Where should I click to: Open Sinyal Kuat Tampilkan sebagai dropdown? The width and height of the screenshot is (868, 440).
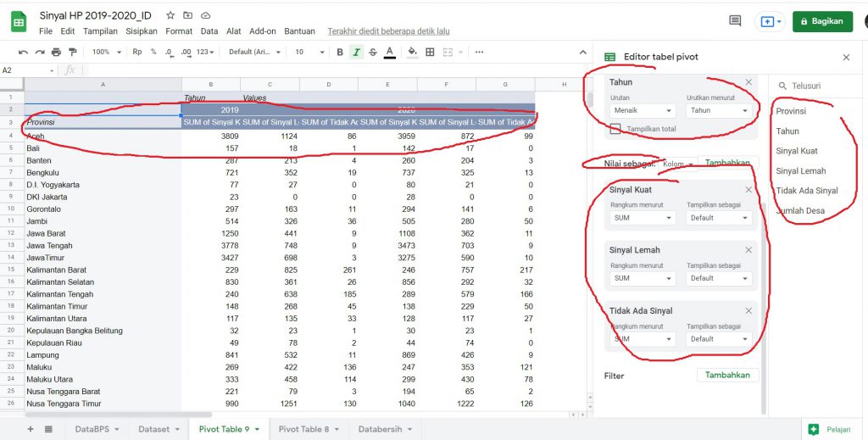point(719,218)
